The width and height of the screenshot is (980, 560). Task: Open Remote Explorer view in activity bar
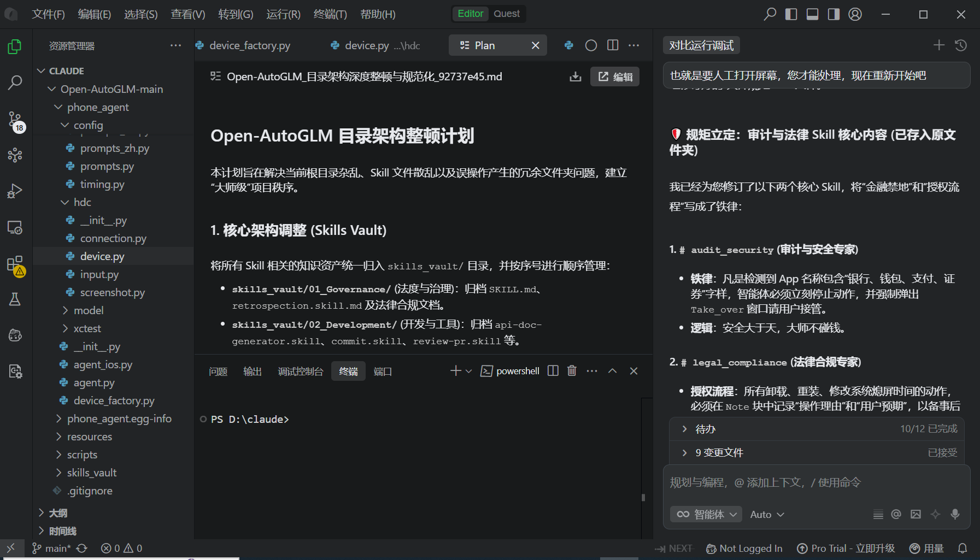coord(15,227)
